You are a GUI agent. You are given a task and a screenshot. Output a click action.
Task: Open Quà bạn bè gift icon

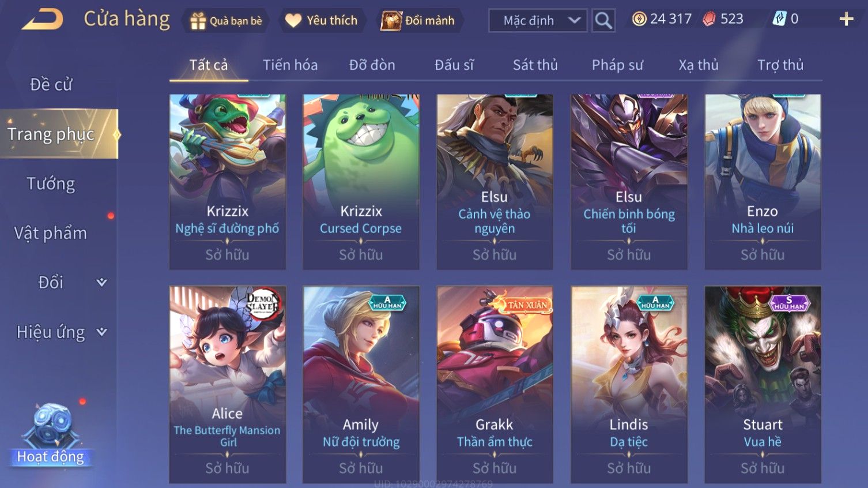tap(198, 21)
